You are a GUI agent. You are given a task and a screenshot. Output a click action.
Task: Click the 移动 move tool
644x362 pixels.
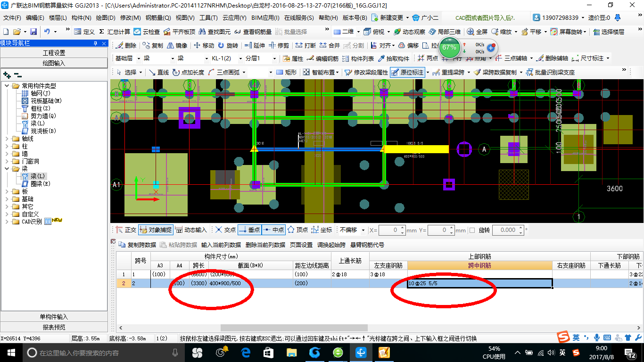204,46
